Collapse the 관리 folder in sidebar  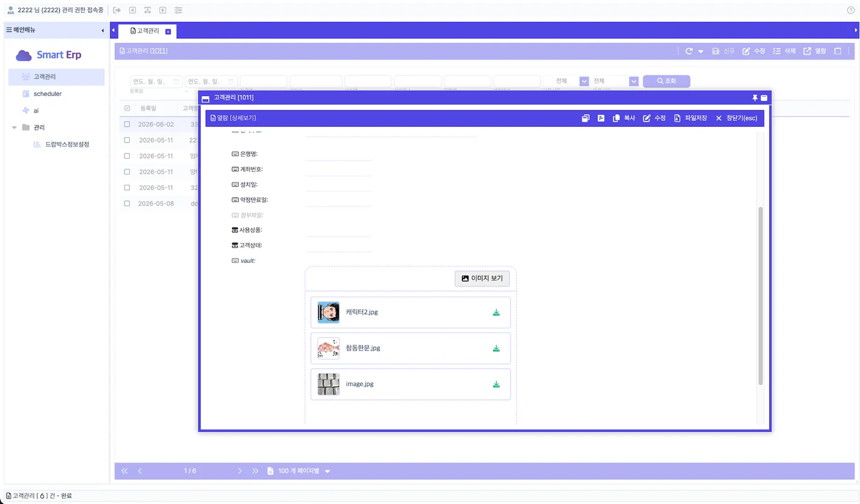(14, 128)
